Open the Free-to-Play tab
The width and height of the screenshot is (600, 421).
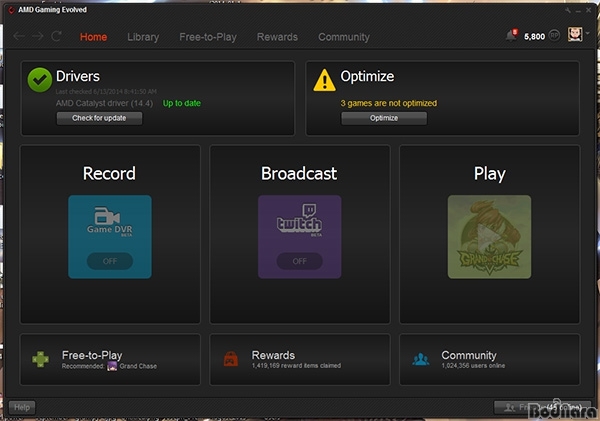tap(207, 37)
